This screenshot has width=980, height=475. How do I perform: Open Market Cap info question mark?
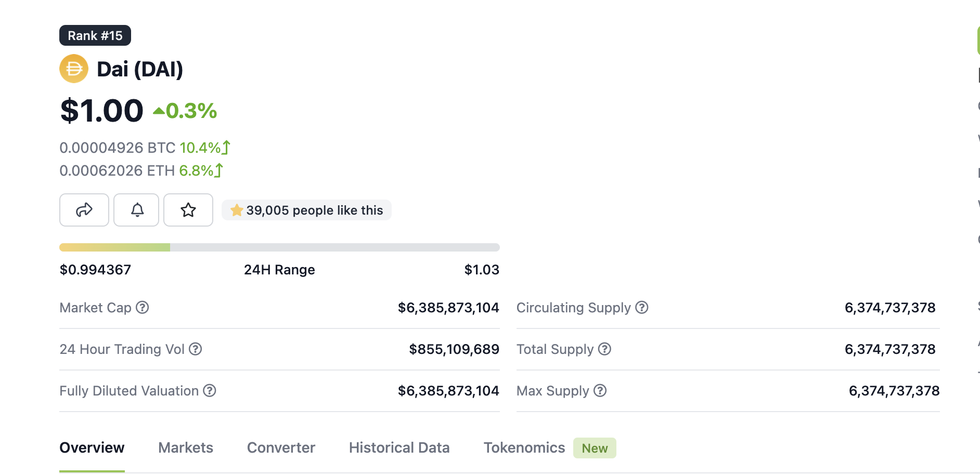point(143,308)
